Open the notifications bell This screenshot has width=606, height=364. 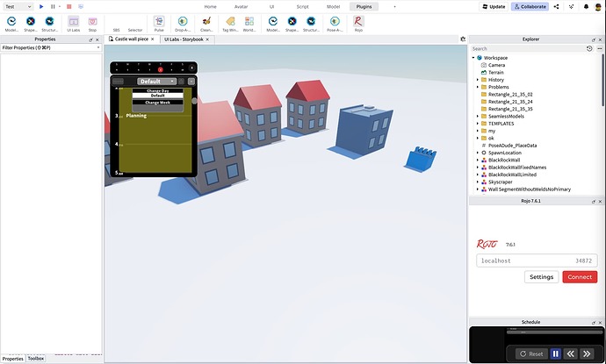pos(586,6)
